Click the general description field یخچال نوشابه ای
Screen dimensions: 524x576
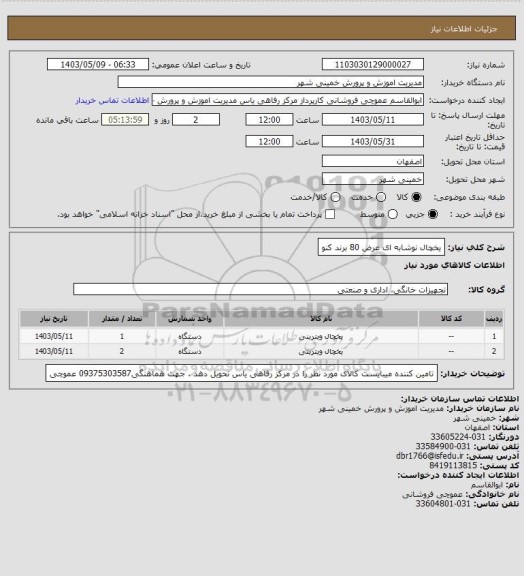(381, 248)
